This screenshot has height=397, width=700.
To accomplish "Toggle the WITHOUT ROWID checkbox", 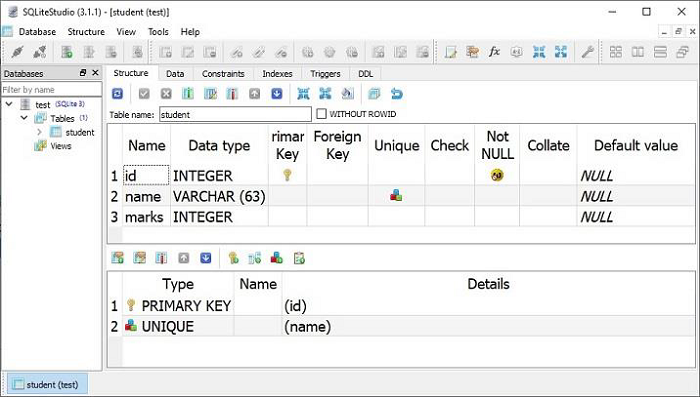I will (321, 114).
